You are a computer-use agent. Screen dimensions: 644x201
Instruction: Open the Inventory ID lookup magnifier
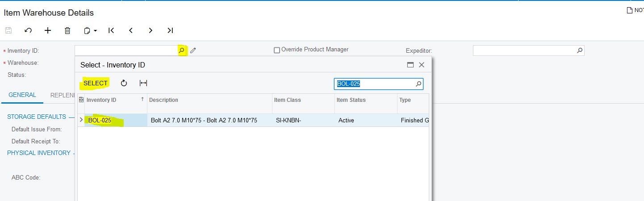coord(182,50)
